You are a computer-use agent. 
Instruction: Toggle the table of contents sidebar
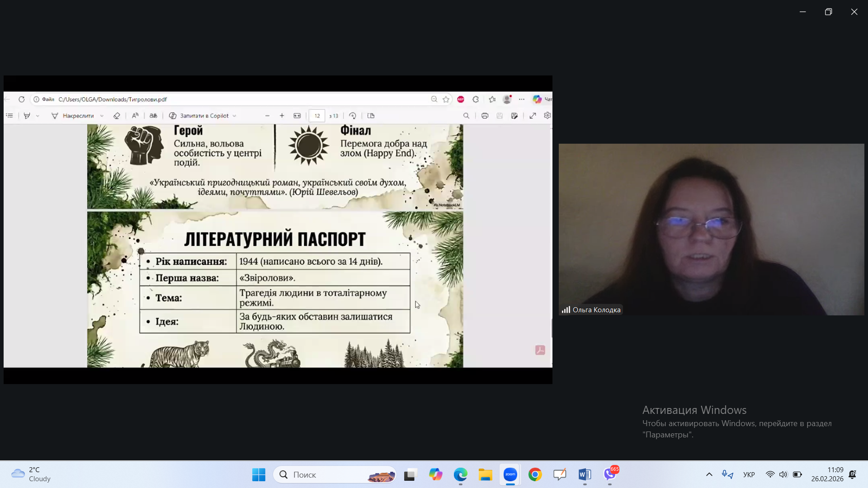pos(9,116)
